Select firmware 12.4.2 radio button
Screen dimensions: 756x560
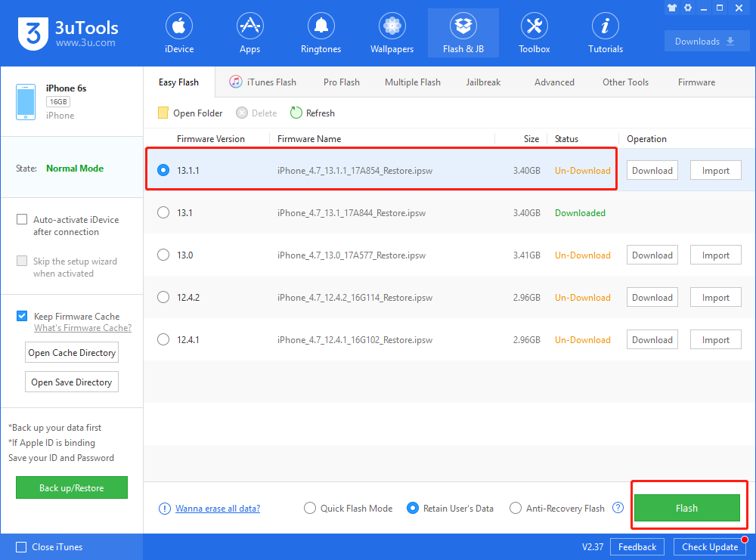[x=163, y=297]
